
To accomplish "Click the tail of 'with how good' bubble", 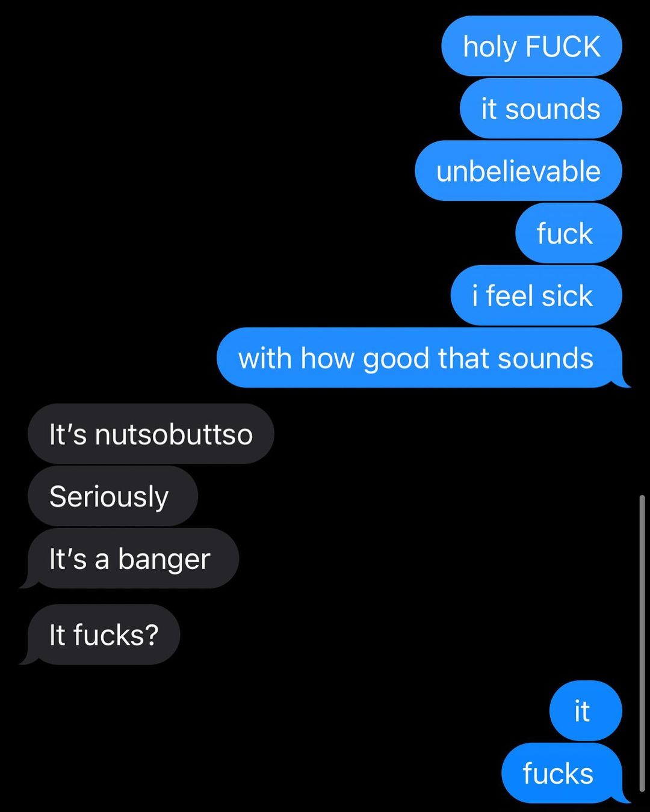I will click(623, 381).
